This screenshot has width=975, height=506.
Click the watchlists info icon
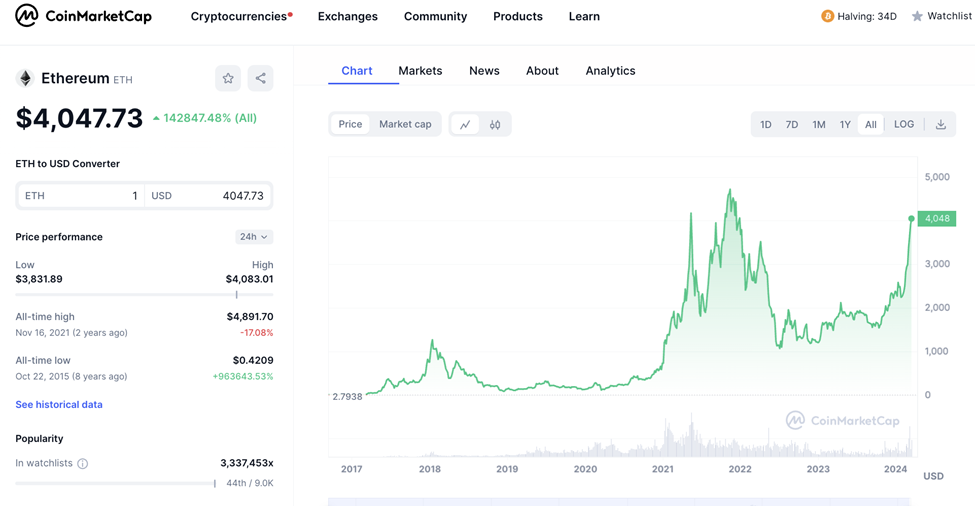(x=83, y=464)
